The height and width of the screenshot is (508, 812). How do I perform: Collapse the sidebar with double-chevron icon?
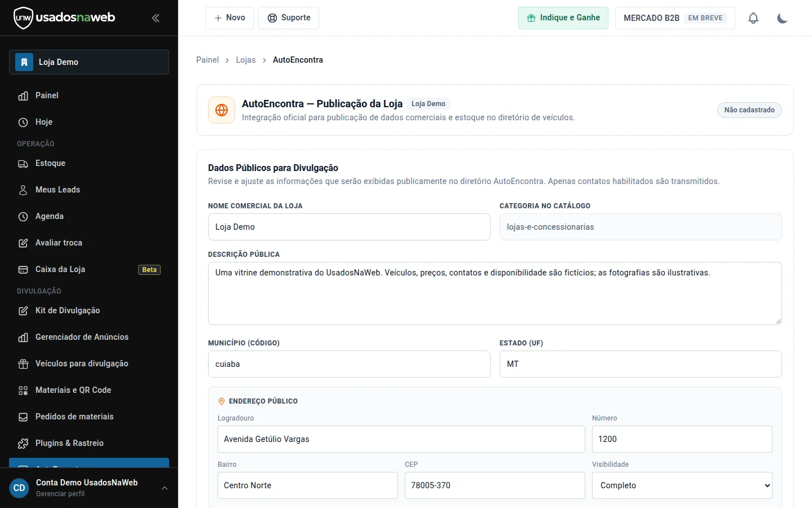click(156, 18)
